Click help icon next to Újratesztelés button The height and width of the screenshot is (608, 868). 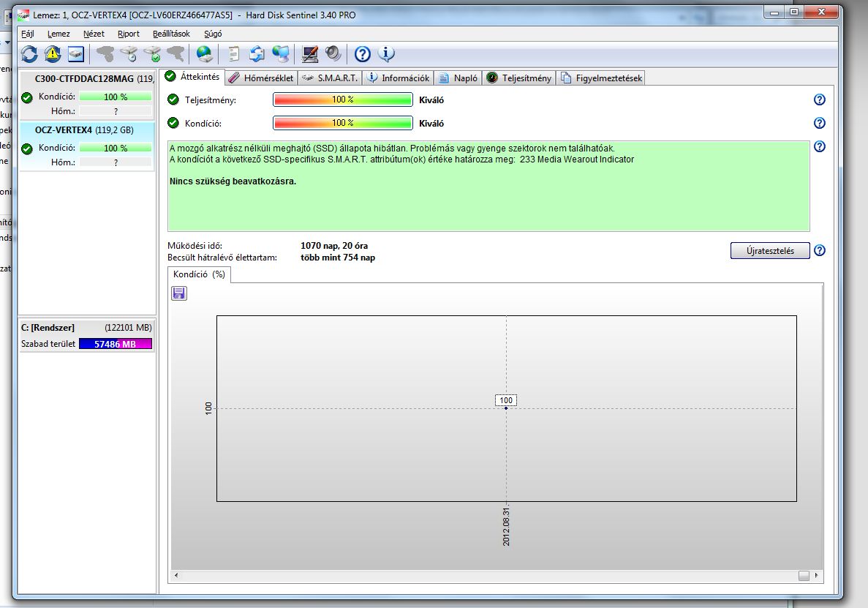(819, 250)
